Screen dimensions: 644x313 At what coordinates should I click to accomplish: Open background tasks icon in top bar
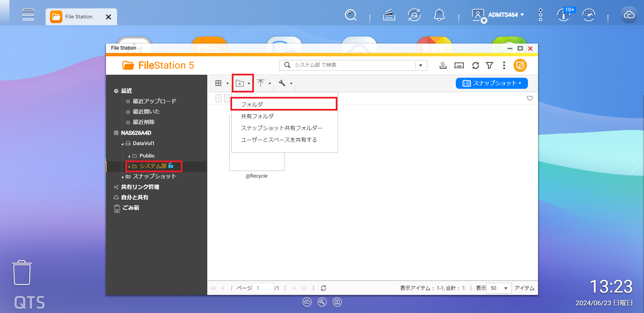pyautogui.click(x=389, y=15)
